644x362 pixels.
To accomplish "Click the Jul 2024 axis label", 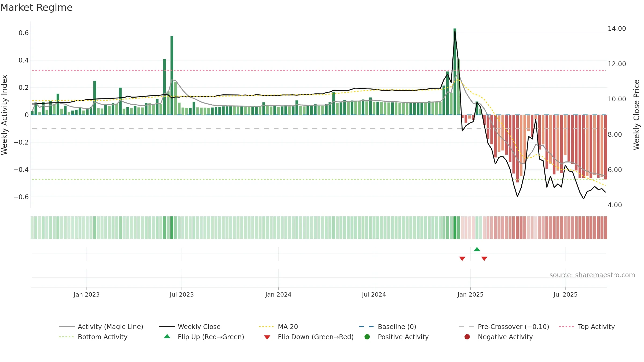I will (x=374, y=294).
